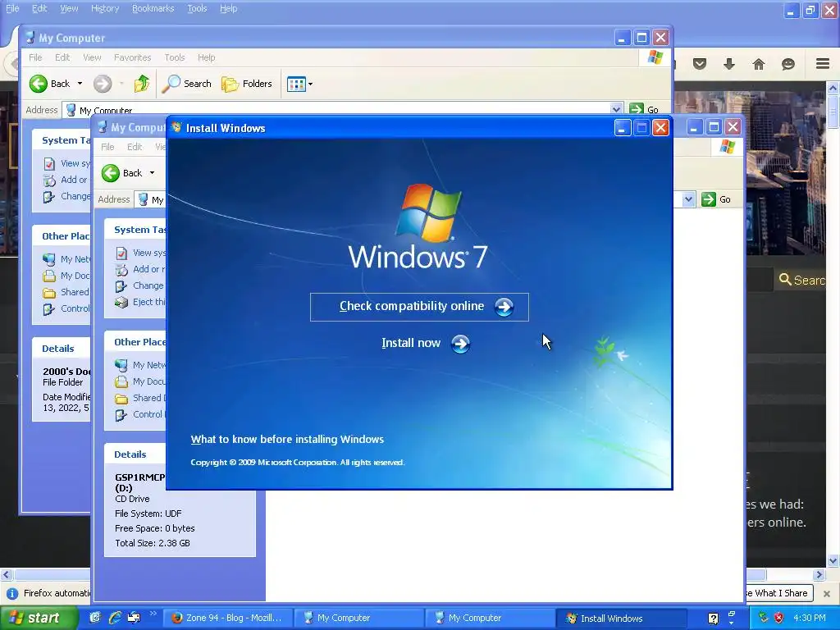Click Firefox vertical scrollbar down arrow
Image resolution: width=840 pixels, height=630 pixels.
833,561
